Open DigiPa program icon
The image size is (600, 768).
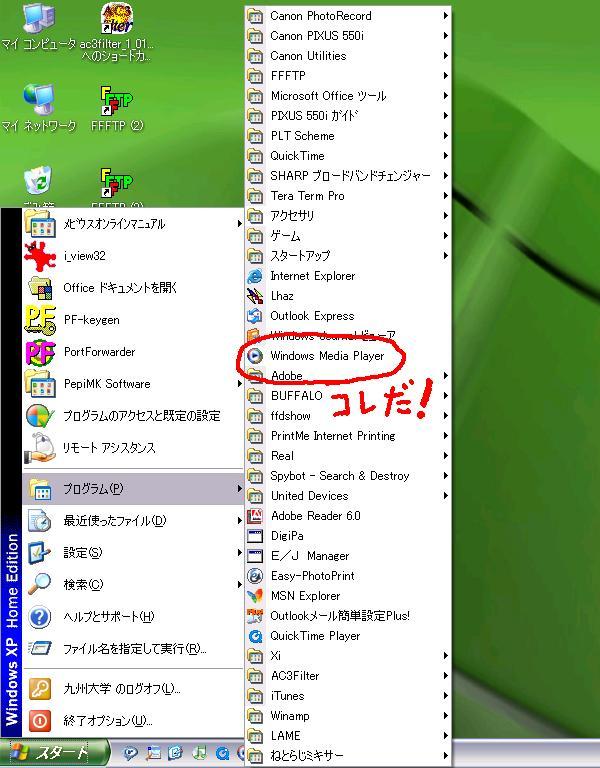(x=255, y=536)
